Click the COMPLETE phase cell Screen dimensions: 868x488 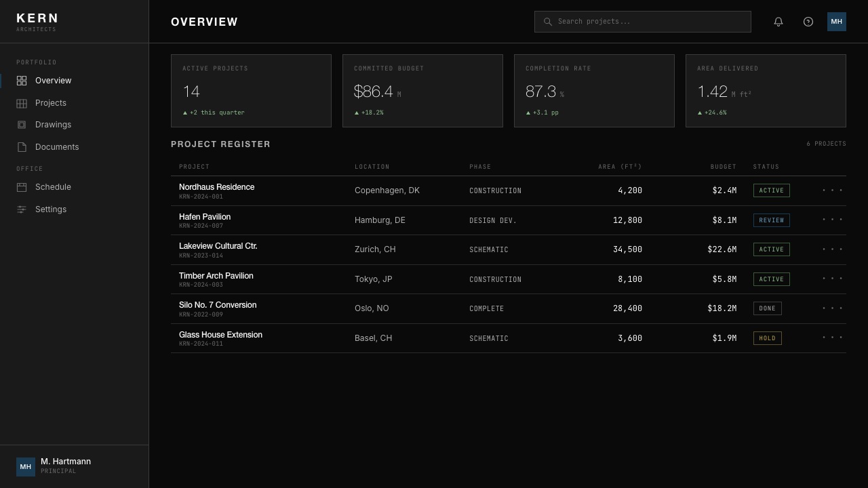[487, 308]
